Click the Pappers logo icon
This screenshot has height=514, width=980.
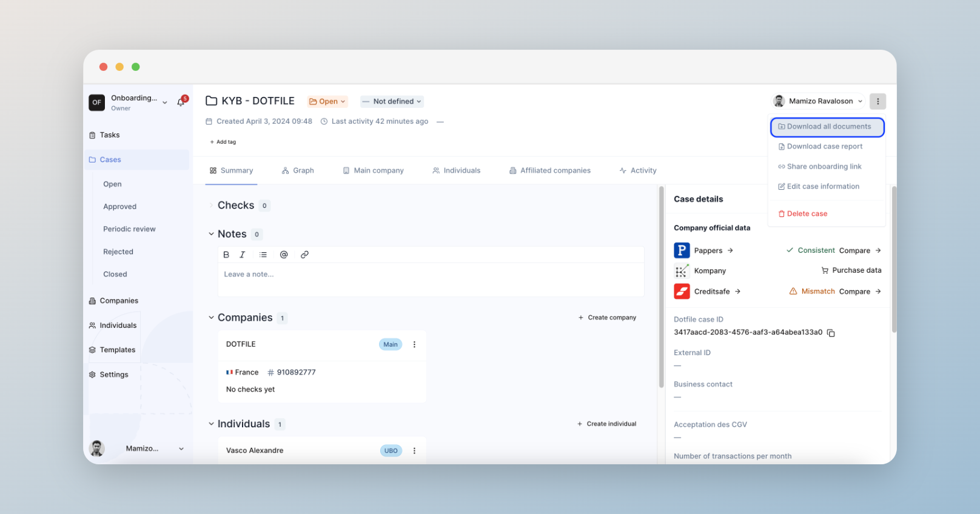(x=682, y=250)
